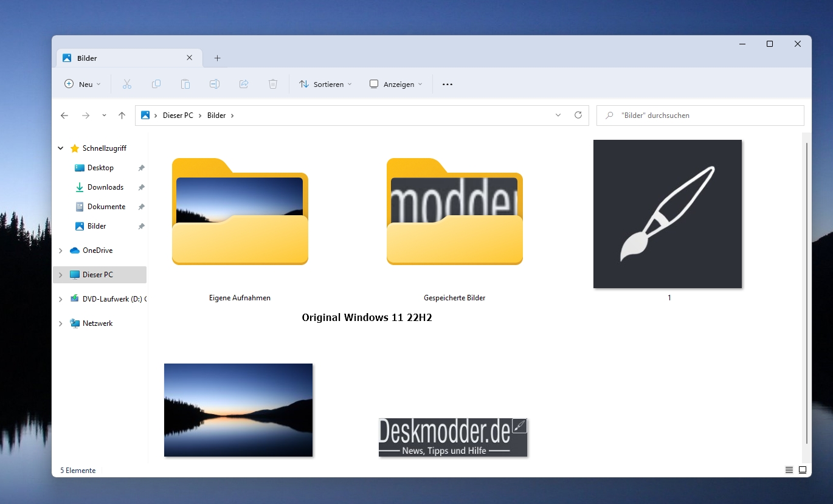
Task: Switch to details list view icon
Action: pos(789,470)
